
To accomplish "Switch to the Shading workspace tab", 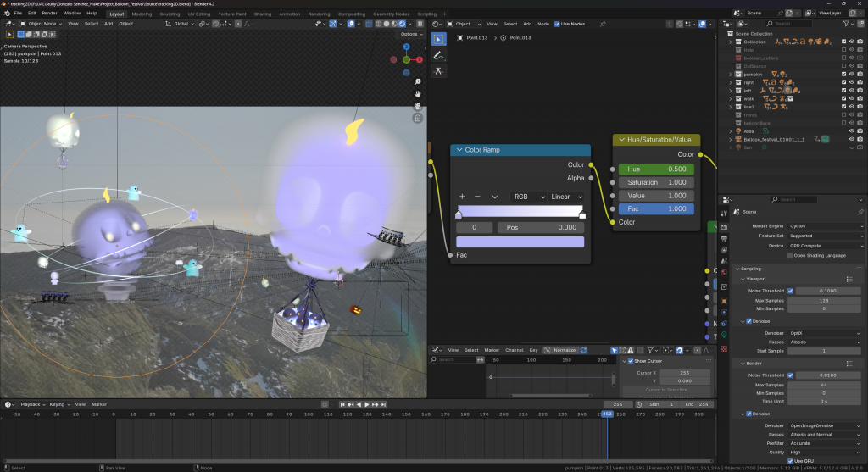I will tap(263, 14).
